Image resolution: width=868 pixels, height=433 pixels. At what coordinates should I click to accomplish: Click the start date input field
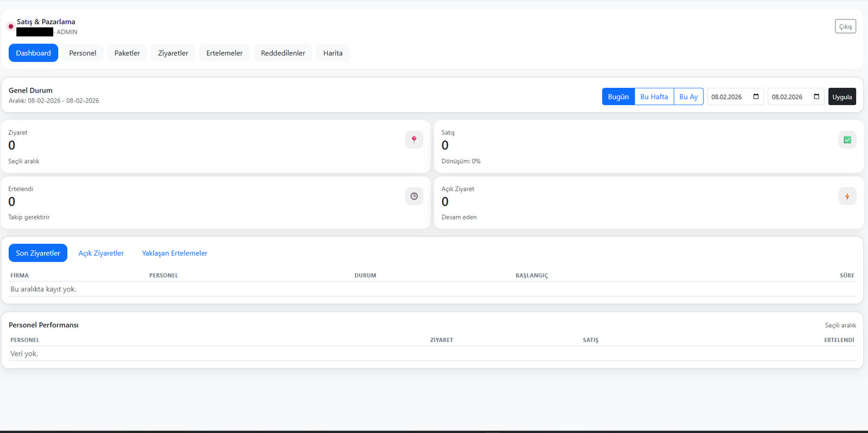pyautogui.click(x=727, y=97)
